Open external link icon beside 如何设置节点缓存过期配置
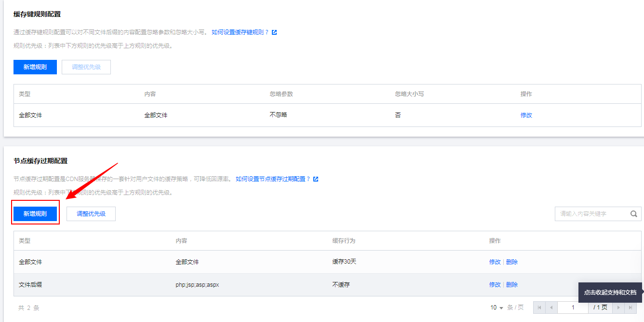This screenshot has width=644, height=322. (315, 179)
